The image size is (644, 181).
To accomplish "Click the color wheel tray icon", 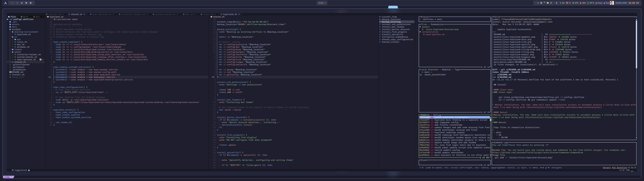I will [x=545, y=3].
